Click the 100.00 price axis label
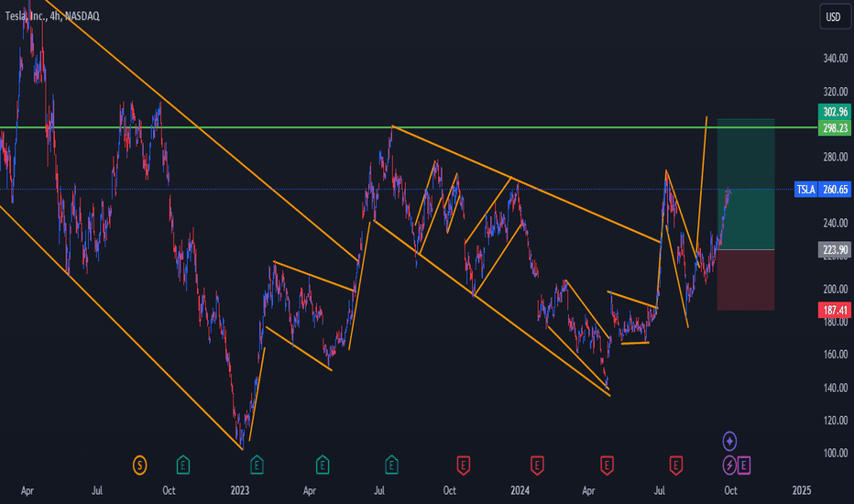The width and height of the screenshot is (854, 504). pos(835,453)
